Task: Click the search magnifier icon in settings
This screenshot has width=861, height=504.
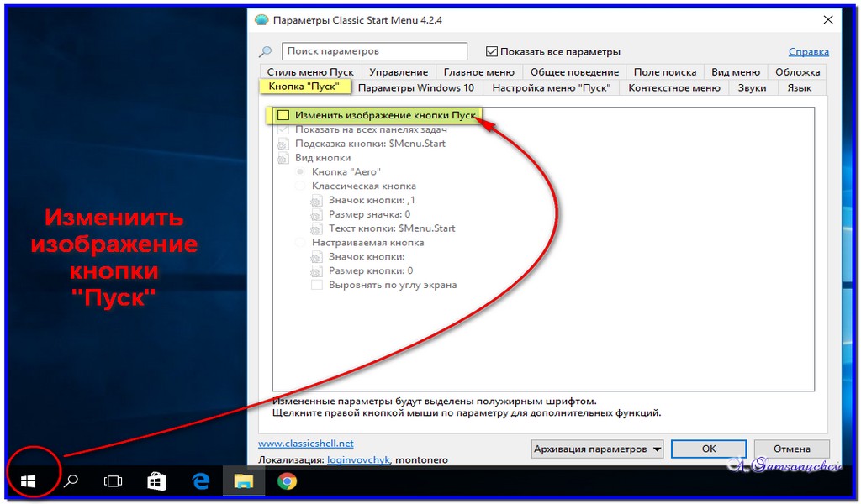Action: tap(265, 51)
